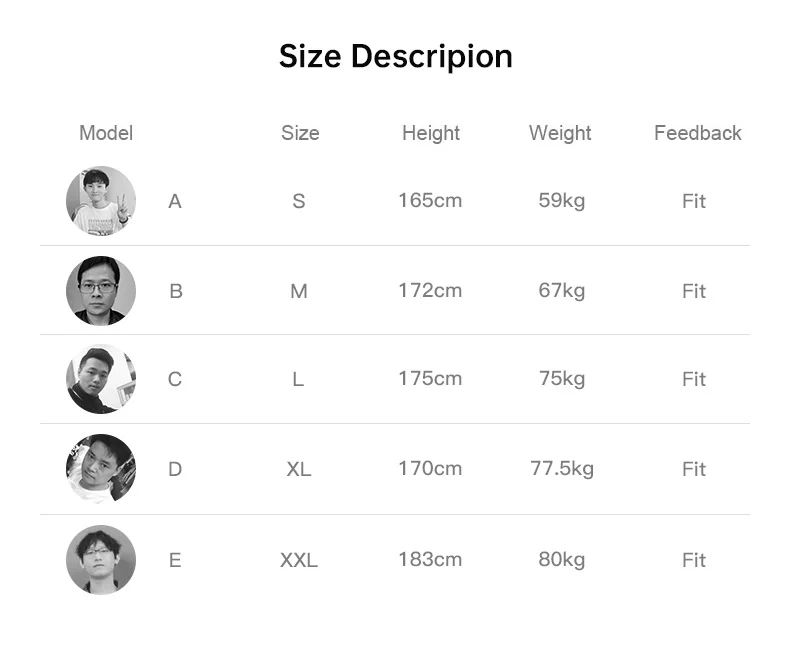Select the XXL size entry
790x667 pixels.
(299, 560)
